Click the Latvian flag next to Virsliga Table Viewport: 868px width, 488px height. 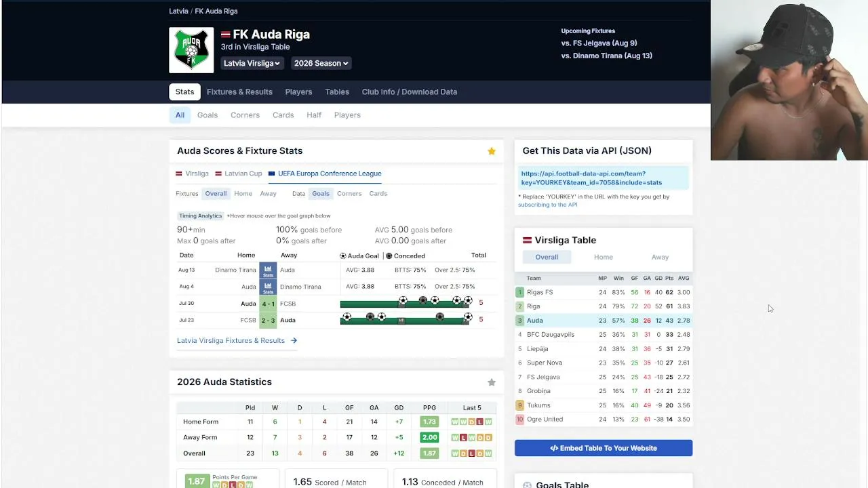(527, 241)
